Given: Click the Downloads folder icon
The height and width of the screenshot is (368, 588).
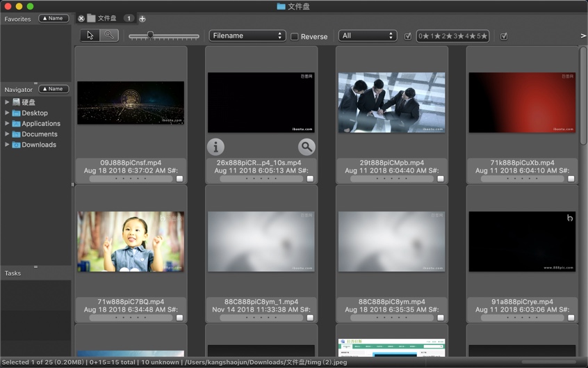Looking at the screenshot, I should pos(16,145).
